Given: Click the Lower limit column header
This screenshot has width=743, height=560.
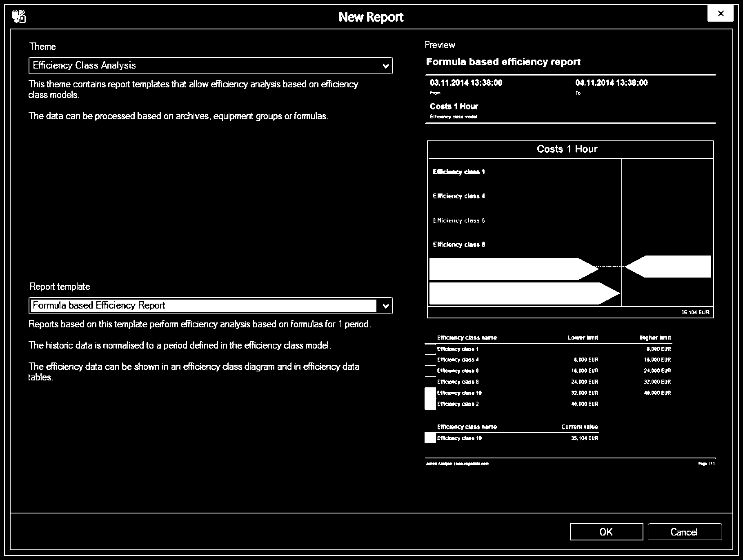Looking at the screenshot, I should tap(583, 338).
